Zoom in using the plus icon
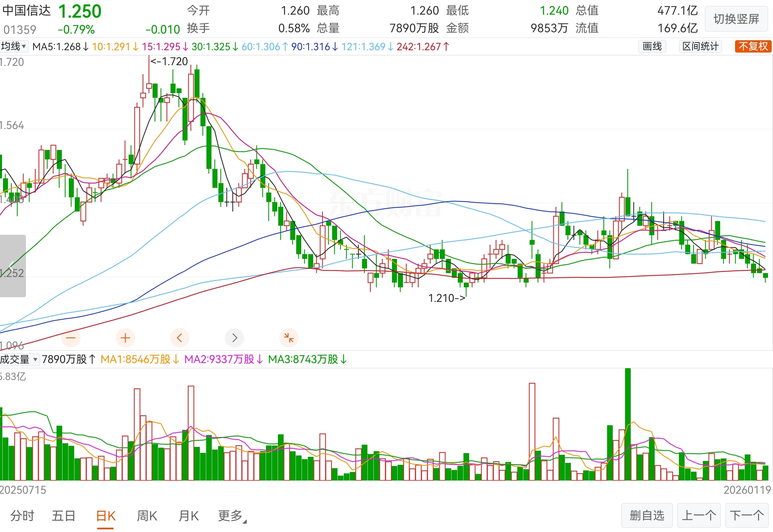The height and width of the screenshot is (532, 773). [125, 338]
